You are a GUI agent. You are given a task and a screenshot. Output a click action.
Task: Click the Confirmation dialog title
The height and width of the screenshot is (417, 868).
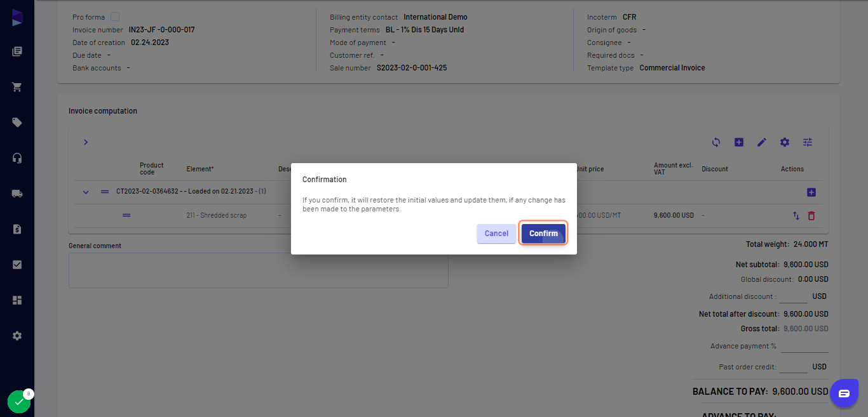[325, 180]
